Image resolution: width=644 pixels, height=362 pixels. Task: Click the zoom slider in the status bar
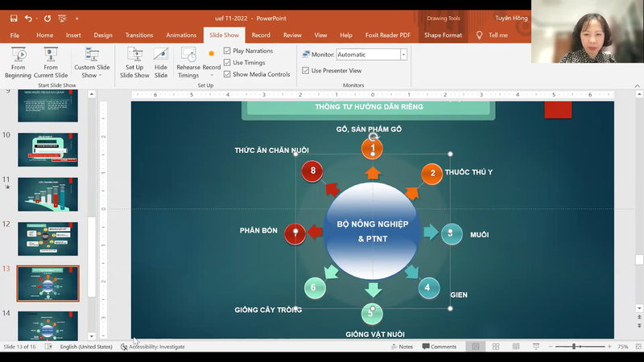click(574, 347)
